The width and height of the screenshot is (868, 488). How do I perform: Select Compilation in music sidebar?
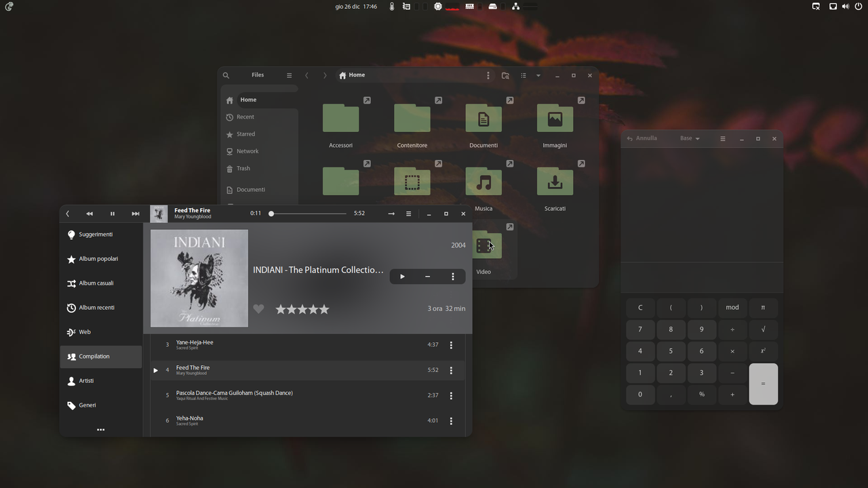click(x=101, y=357)
